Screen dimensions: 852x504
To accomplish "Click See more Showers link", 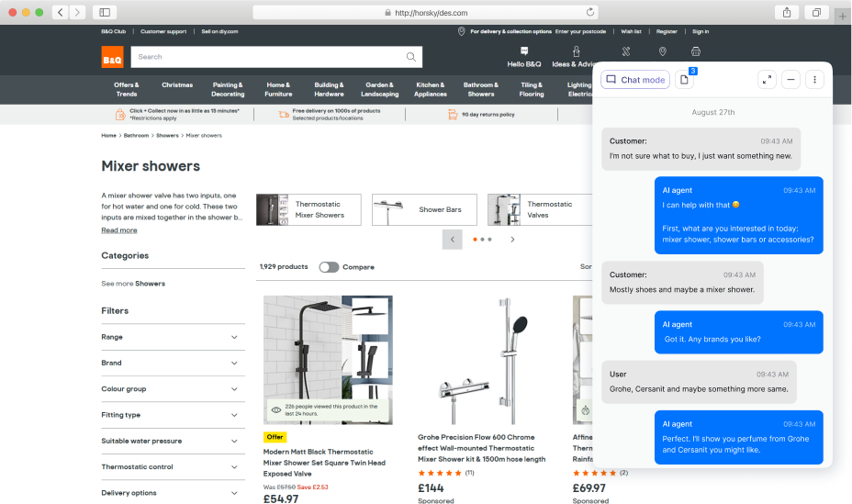I will 133,284.
